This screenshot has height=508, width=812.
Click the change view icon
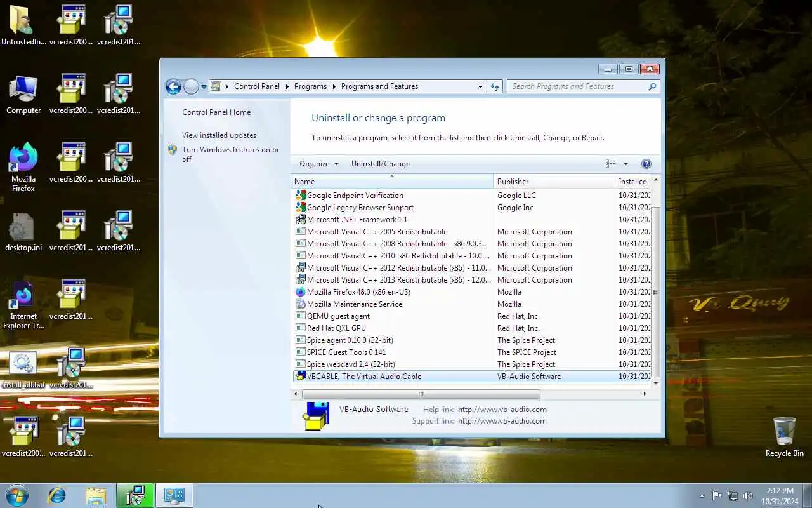click(x=610, y=164)
